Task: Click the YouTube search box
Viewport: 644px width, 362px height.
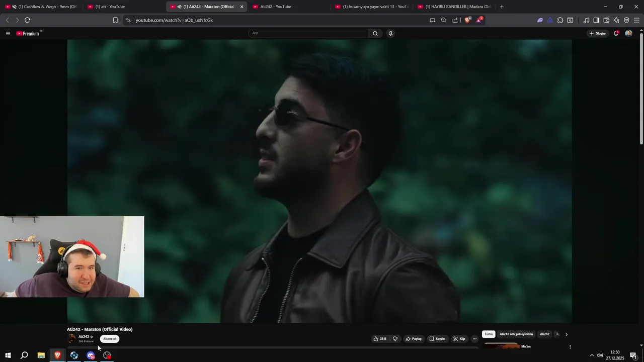Action: tap(309, 33)
